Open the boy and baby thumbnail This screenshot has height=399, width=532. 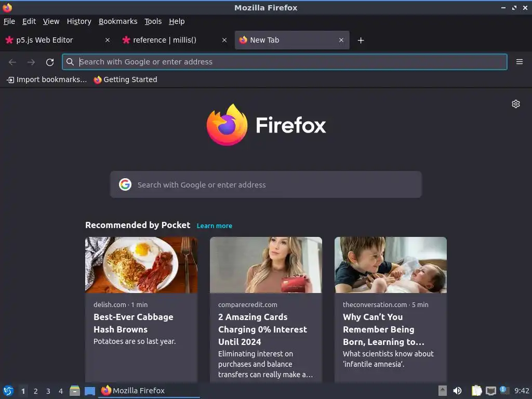point(391,265)
